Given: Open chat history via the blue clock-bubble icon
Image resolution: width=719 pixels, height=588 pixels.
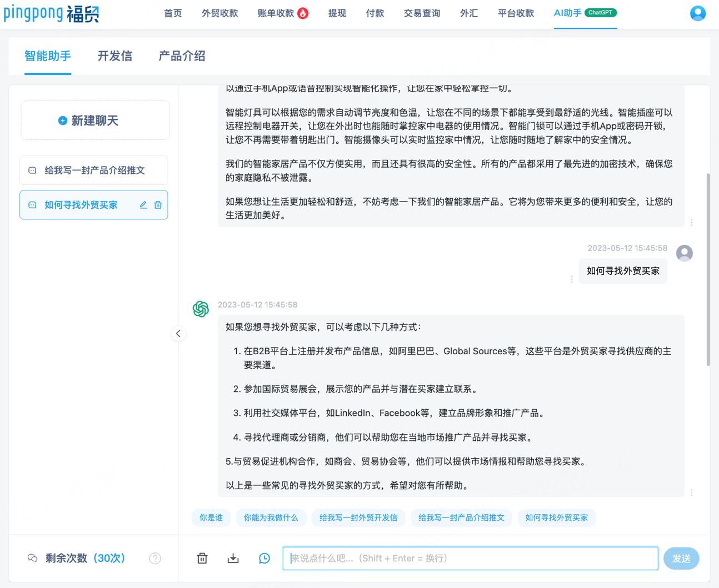Looking at the screenshot, I should point(264,558).
